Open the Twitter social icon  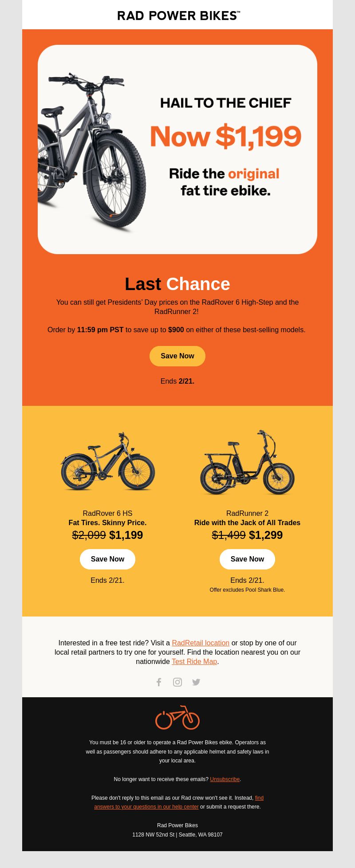pos(196,682)
